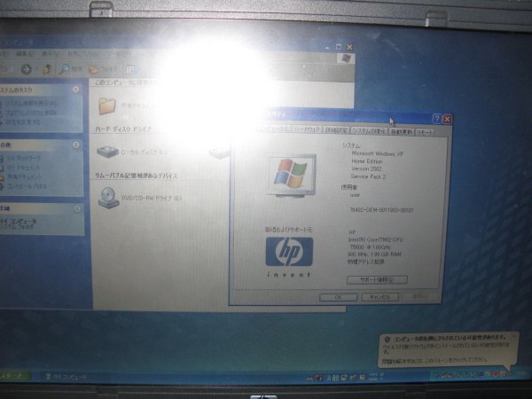The width and height of the screenshot is (532, 399).
Task: Click the '1.99 GB RAM' text line
Action: point(374,254)
